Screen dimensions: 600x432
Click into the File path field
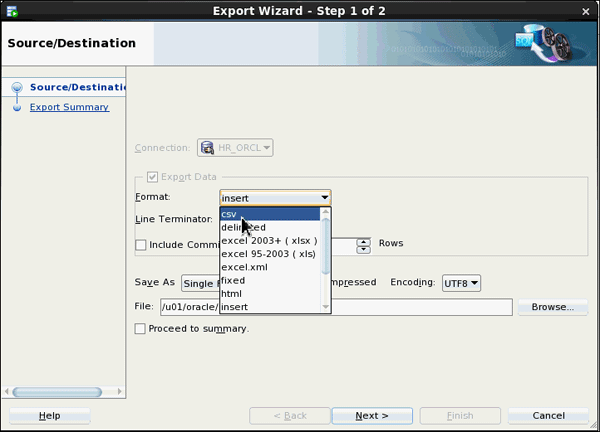coord(336,307)
